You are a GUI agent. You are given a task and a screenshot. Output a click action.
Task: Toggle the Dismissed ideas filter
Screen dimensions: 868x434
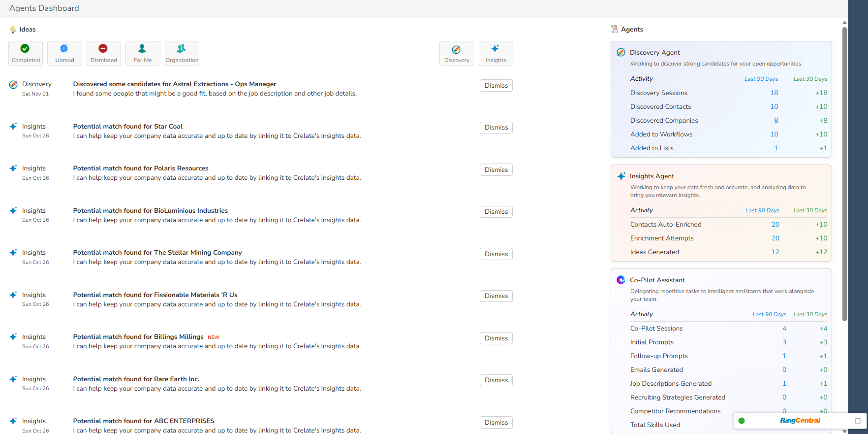(x=104, y=53)
